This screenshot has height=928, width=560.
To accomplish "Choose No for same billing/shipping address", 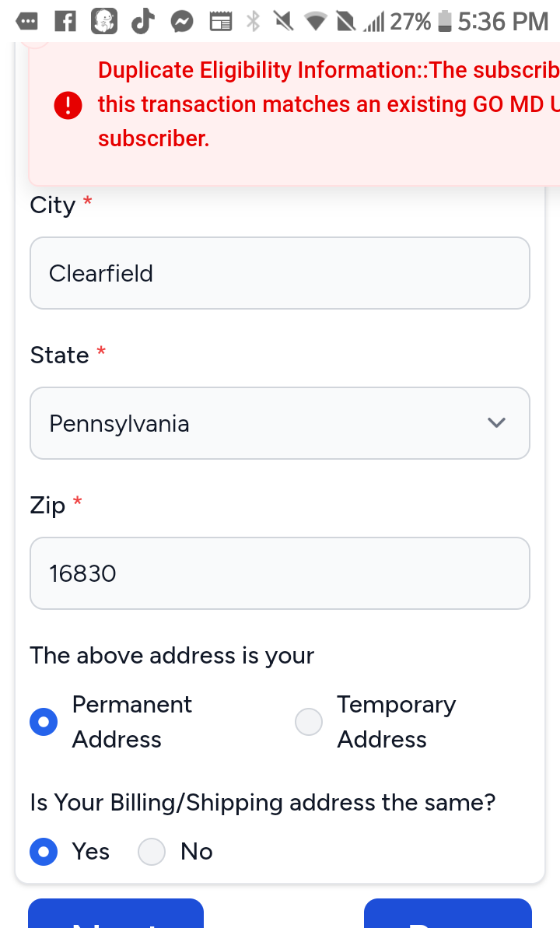I will click(152, 852).
